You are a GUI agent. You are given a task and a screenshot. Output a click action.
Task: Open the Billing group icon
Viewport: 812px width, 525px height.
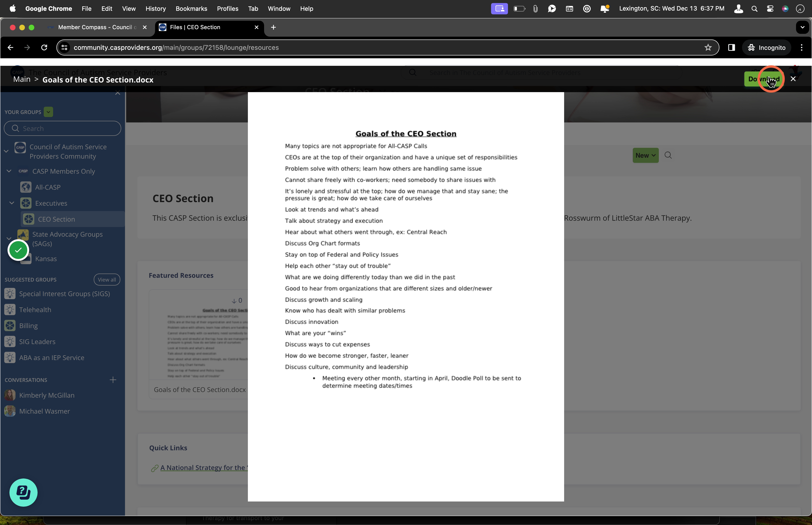click(10, 325)
